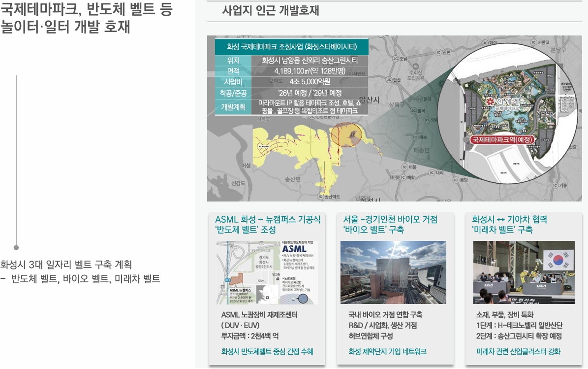Click the '송산면' label on the map
The height and width of the screenshot is (369, 588).
pos(292,179)
